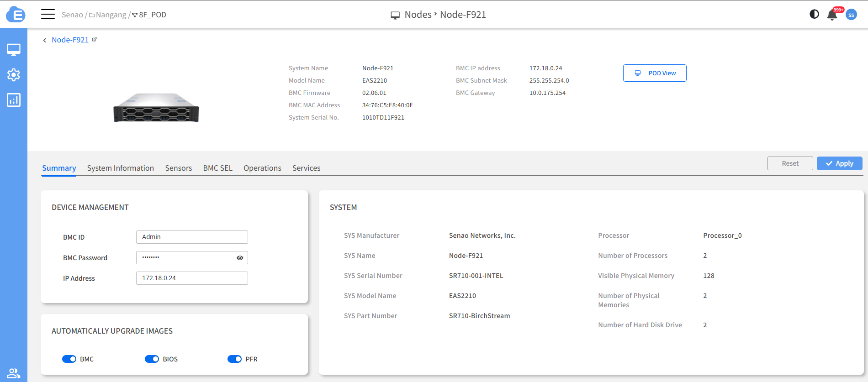Open the hamburger navigation menu
The width and height of the screenshot is (868, 382).
(x=48, y=15)
